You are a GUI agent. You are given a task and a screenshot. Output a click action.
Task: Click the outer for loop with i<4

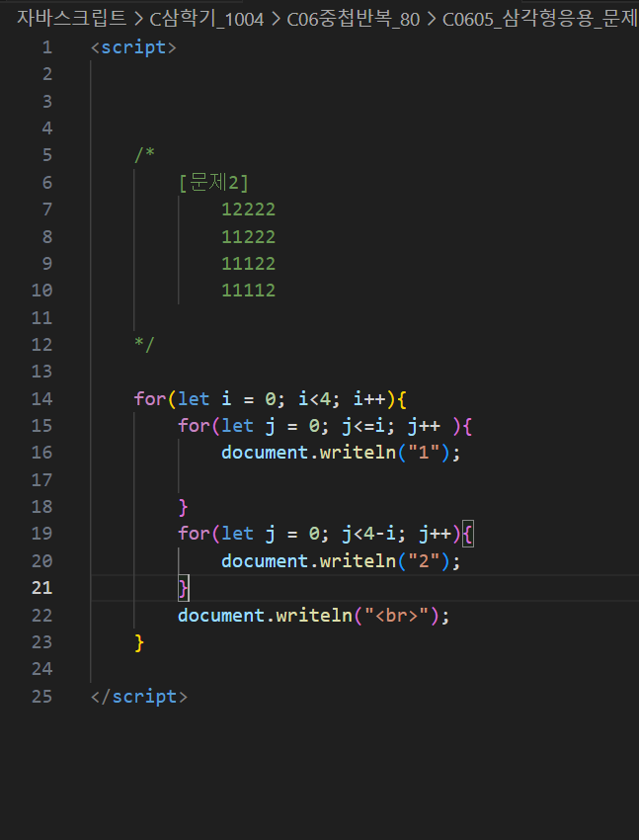(271, 399)
